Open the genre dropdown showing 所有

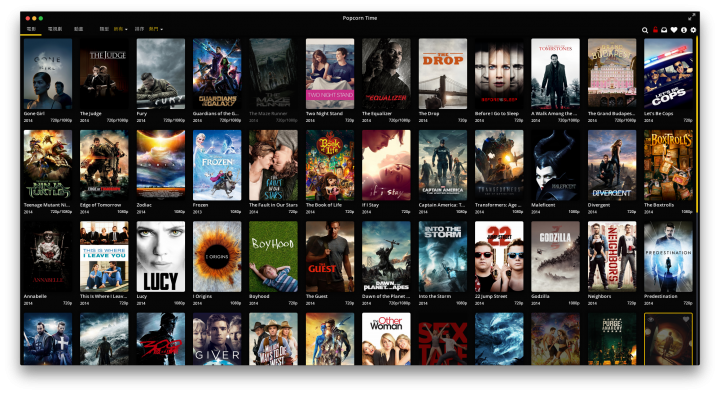click(120, 29)
